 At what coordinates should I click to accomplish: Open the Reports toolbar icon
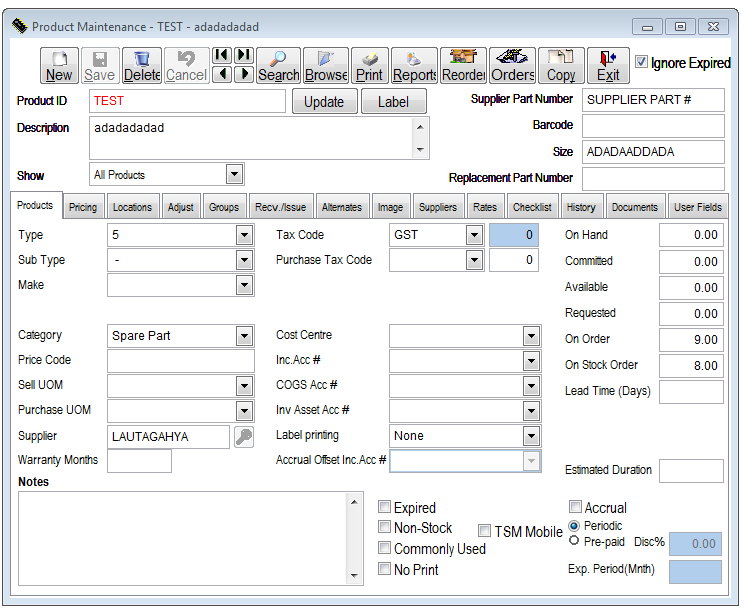414,66
